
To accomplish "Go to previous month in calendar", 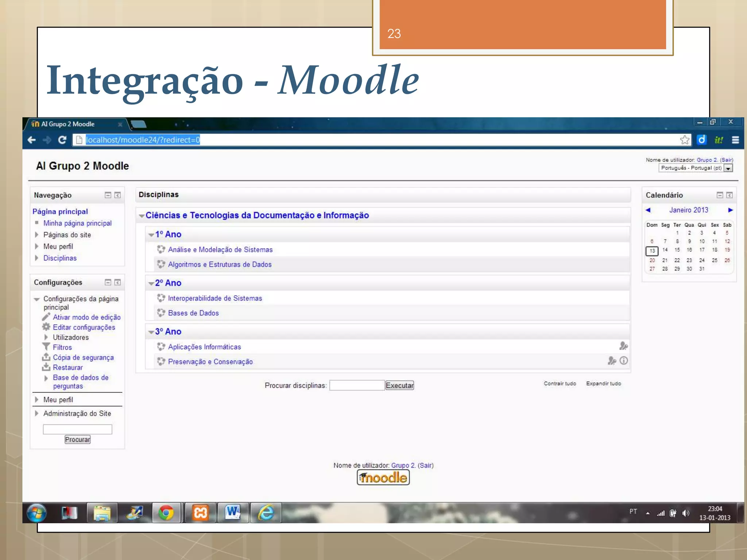I will 648,210.
